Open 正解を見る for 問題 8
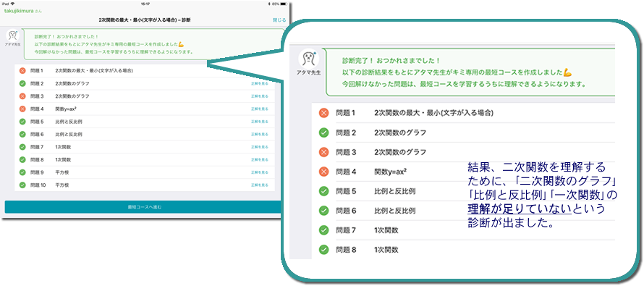This screenshot has height=286, width=644. [260, 160]
